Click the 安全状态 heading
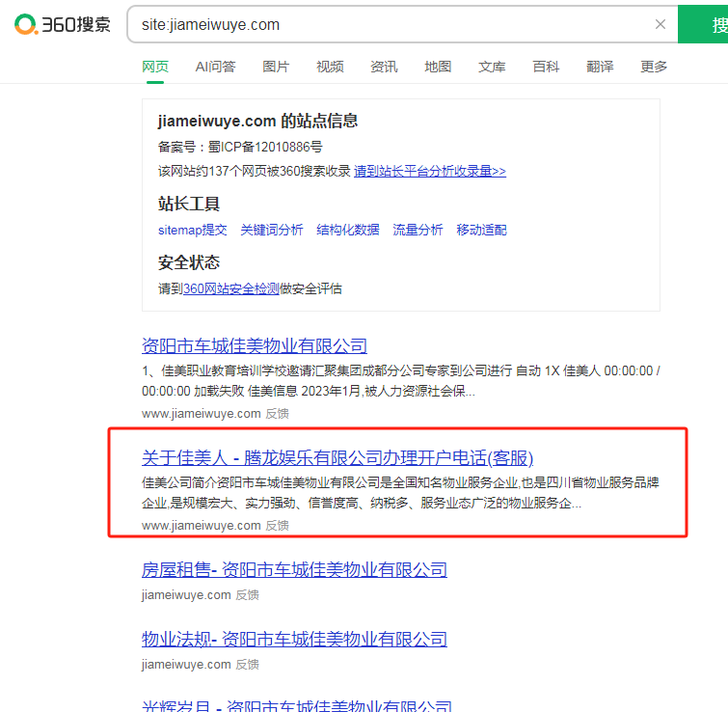 (x=188, y=262)
